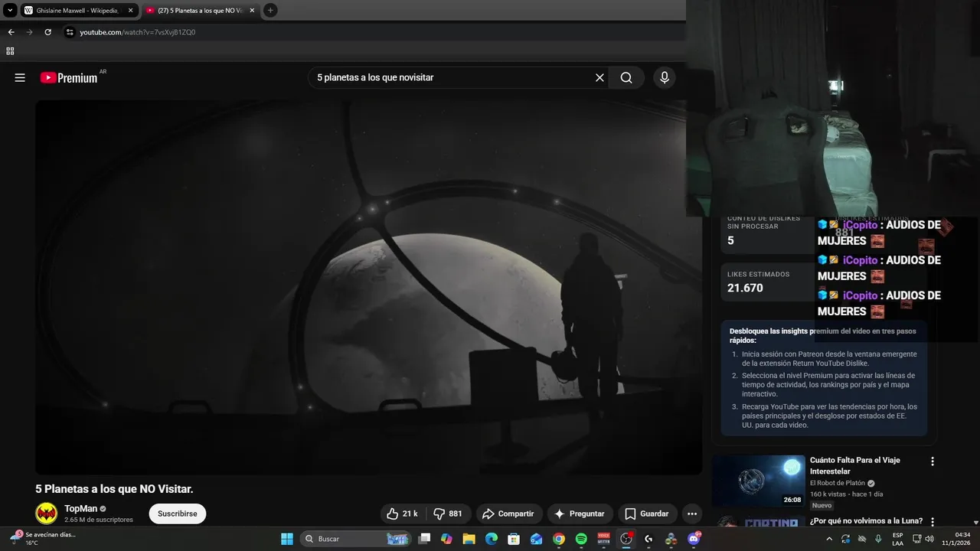
Task: Click the video player area
Action: tap(368, 287)
